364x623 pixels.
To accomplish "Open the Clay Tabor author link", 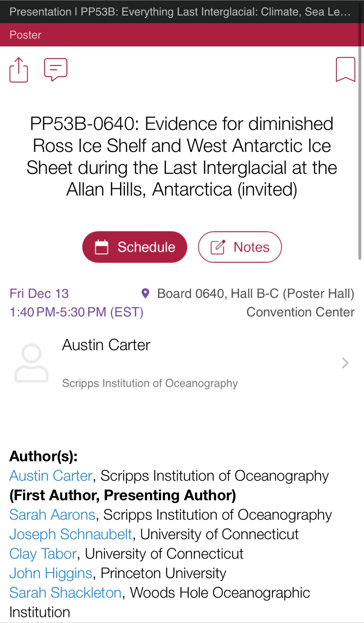I will tap(43, 554).
